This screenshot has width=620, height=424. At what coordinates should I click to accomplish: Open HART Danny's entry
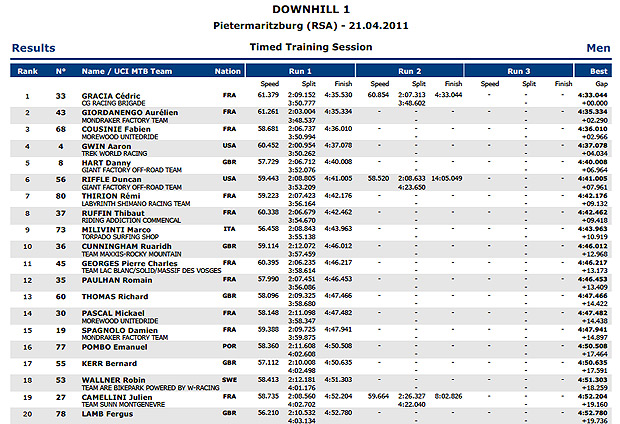(104, 161)
